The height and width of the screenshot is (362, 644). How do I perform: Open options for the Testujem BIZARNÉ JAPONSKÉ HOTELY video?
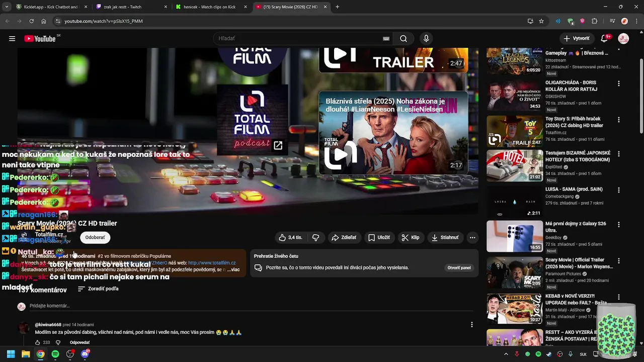pyautogui.click(x=619, y=154)
